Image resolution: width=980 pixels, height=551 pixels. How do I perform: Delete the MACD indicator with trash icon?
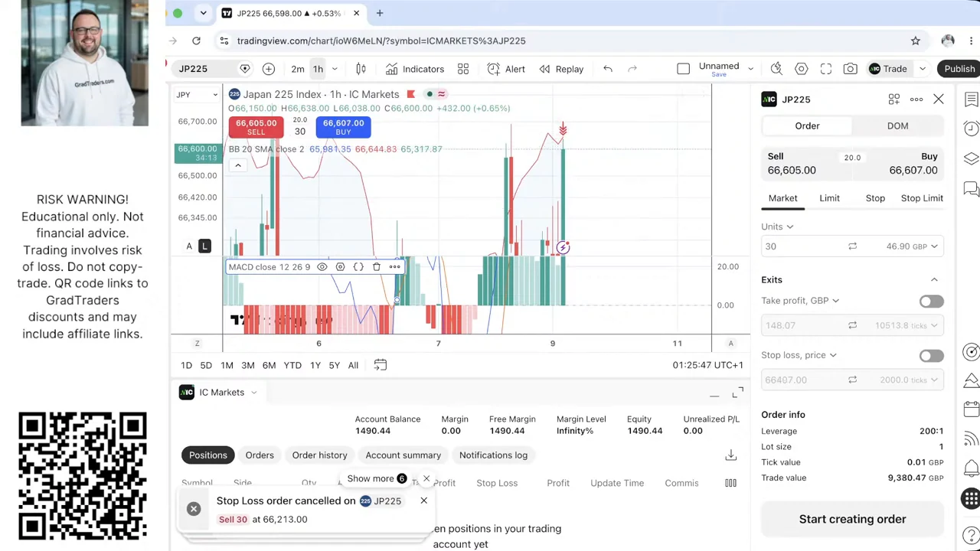377,267
